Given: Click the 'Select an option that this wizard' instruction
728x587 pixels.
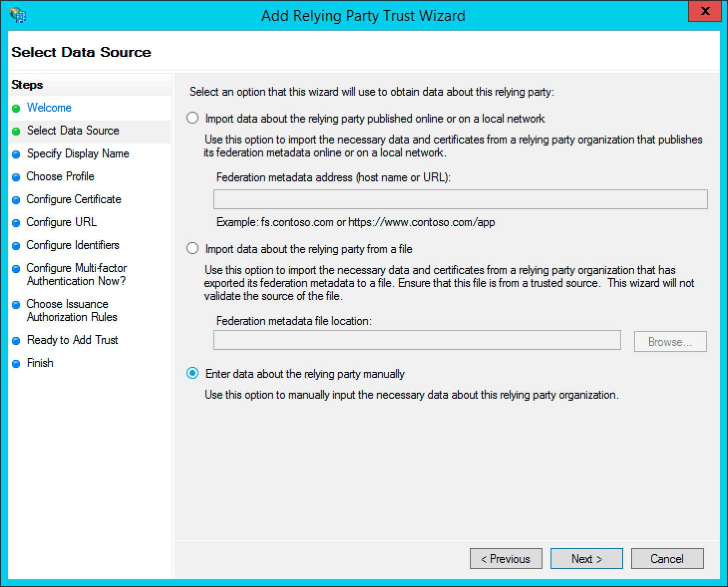Looking at the screenshot, I should (x=372, y=92).
